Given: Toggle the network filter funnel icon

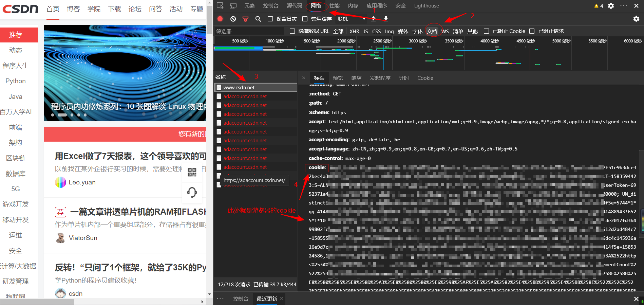Looking at the screenshot, I should 245,19.
